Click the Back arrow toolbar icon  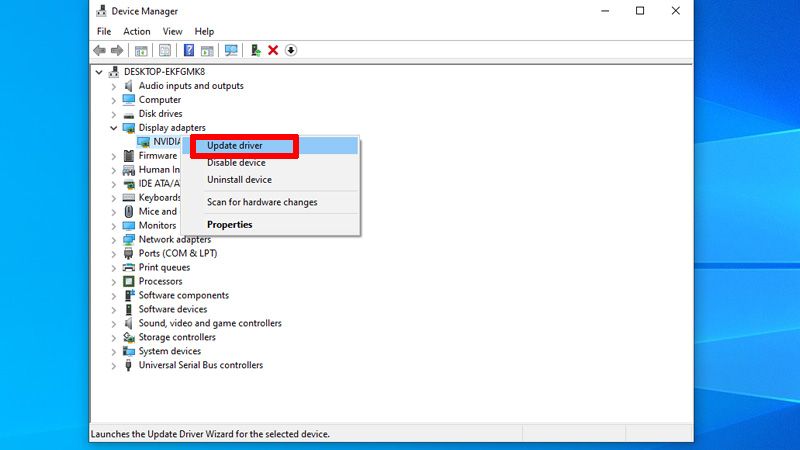99,50
